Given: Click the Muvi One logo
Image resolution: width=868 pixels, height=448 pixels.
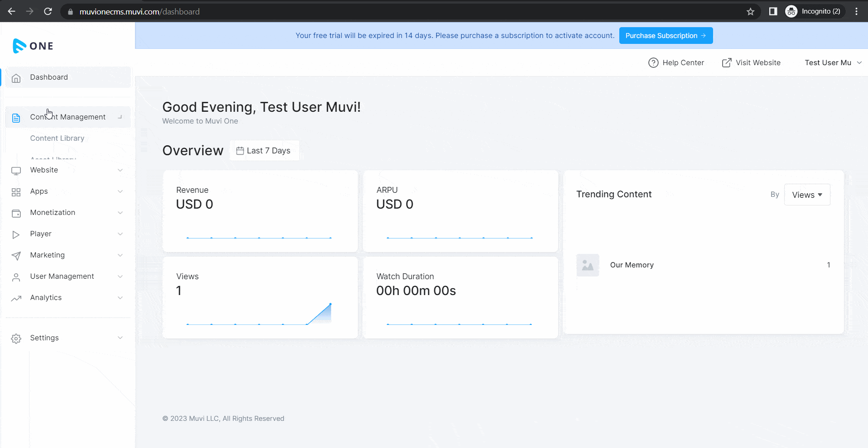Looking at the screenshot, I should tap(33, 46).
